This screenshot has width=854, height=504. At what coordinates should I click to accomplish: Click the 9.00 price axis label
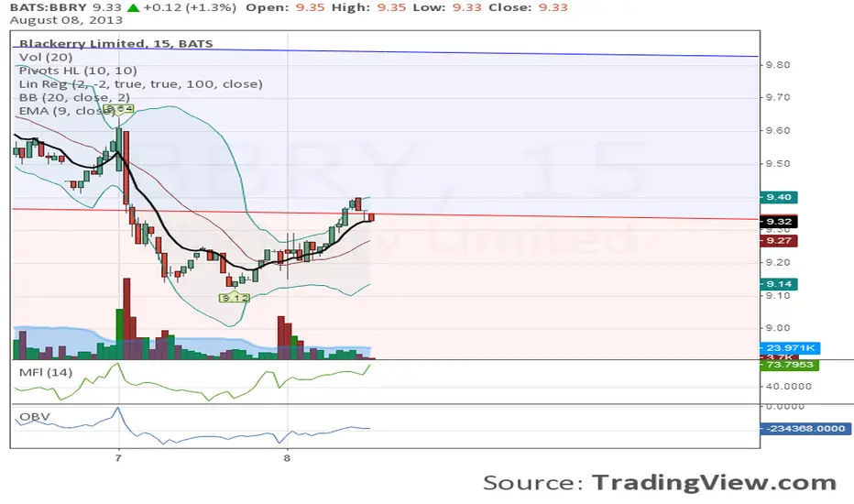tap(778, 328)
